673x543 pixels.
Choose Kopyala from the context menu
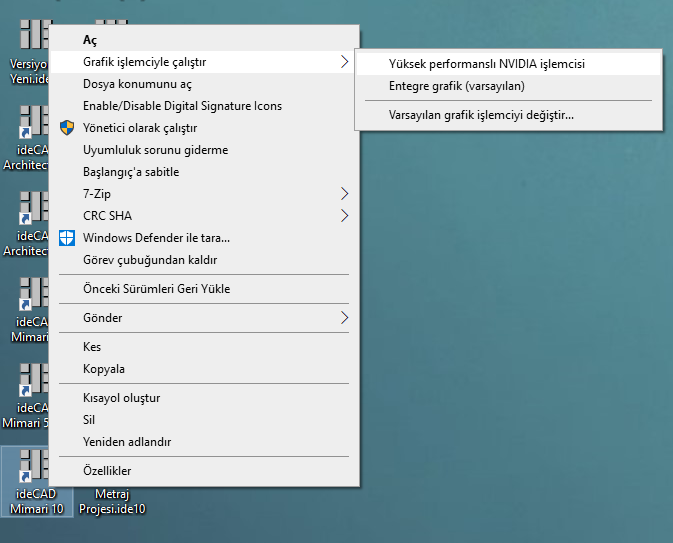204,369
